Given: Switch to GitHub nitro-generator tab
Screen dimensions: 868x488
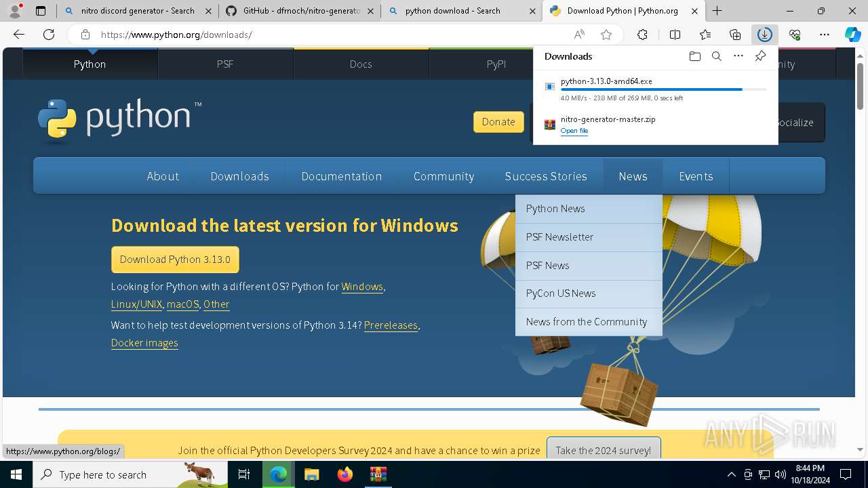Looking at the screenshot, I should 301,11.
